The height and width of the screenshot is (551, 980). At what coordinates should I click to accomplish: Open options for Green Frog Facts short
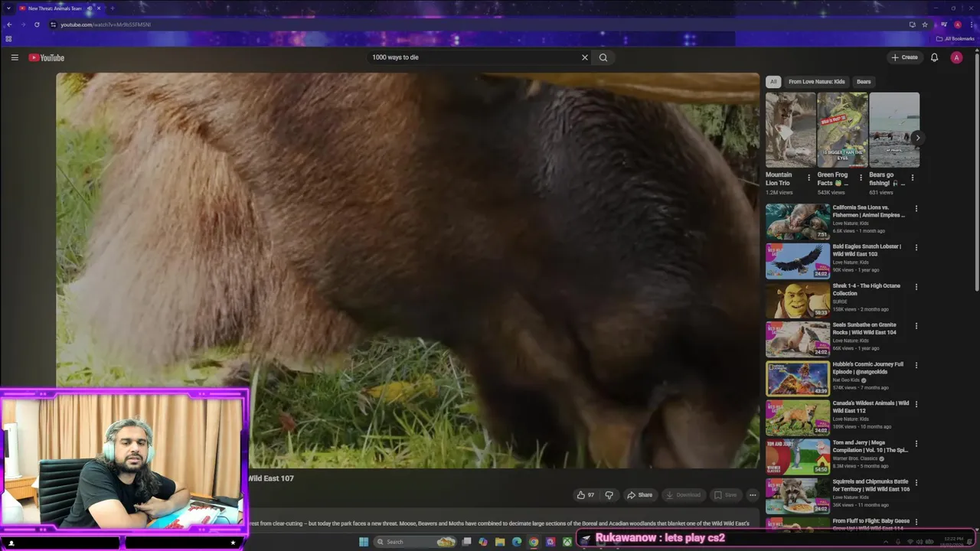pyautogui.click(x=861, y=178)
